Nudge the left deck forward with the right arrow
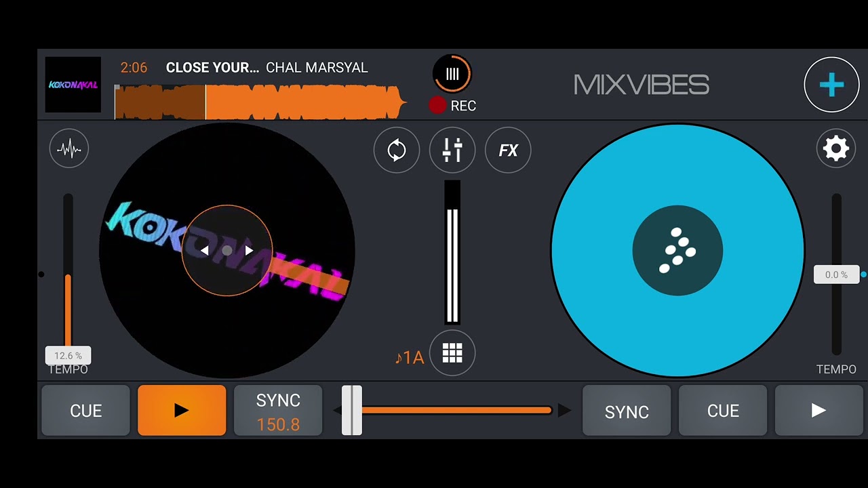 pos(249,251)
